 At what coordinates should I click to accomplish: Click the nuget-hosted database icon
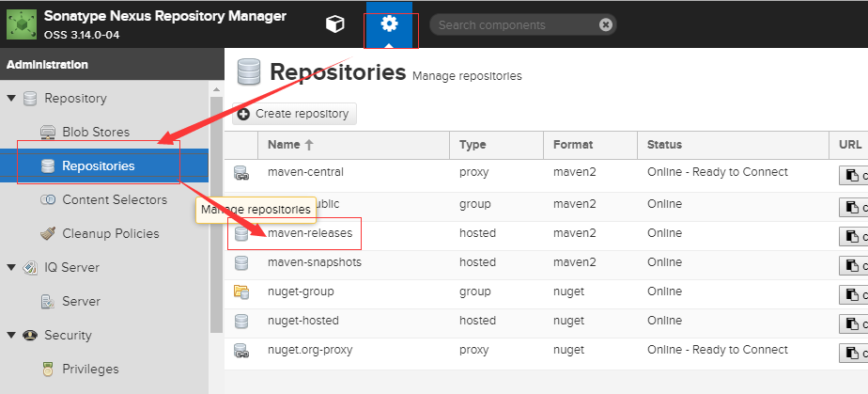[x=241, y=322]
